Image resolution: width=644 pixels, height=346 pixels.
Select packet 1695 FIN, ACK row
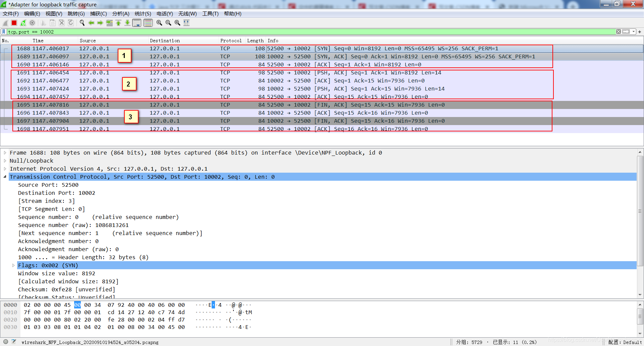(322, 105)
